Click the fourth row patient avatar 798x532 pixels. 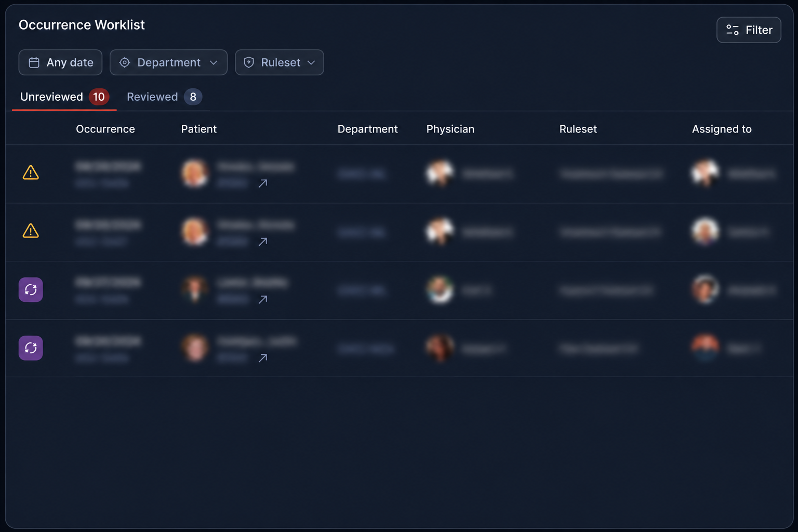click(195, 348)
